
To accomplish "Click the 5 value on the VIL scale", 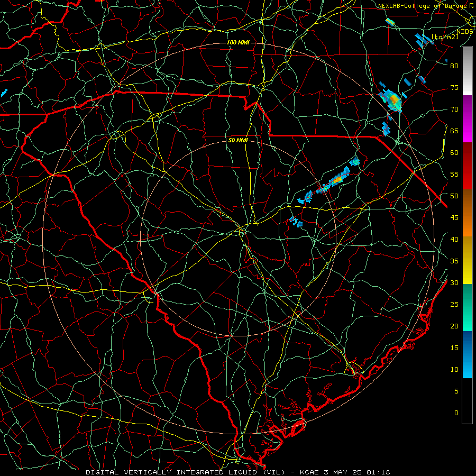I will pyautogui.click(x=456, y=391).
